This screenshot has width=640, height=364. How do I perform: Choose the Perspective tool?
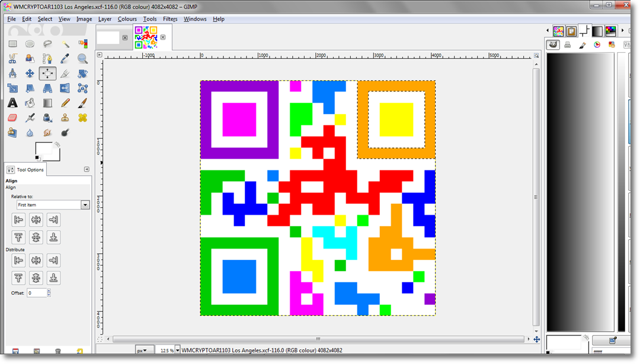point(47,88)
